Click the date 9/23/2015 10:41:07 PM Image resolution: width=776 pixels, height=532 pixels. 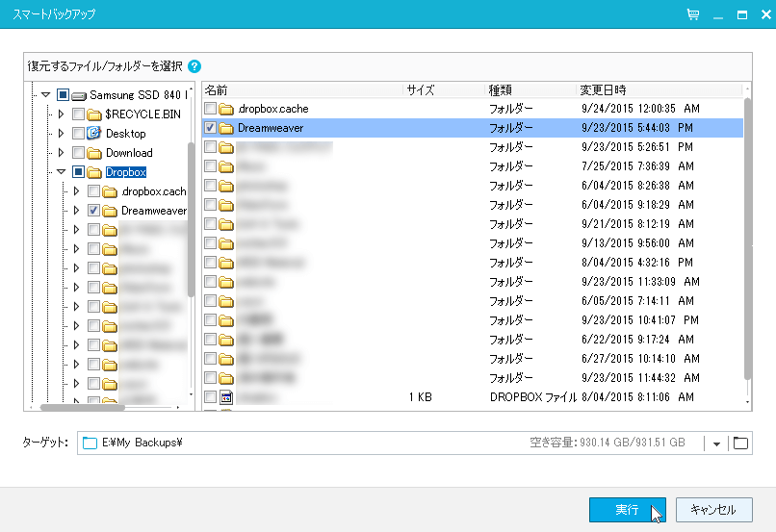point(640,320)
